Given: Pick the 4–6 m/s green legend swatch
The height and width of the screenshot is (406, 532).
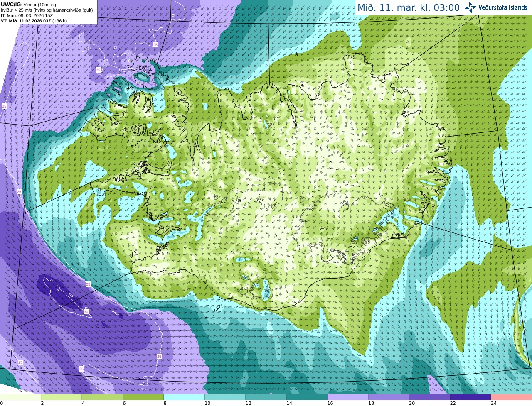Looking at the screenshot, I should click(x=102, y=397).
